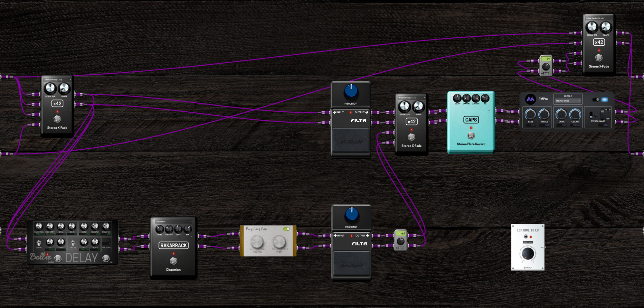The width and height of the screenshot is (644, 308).
Task: Click Signal A/B knob on leftmost Stereo X-Fade
Action: (x=50, y=88)
